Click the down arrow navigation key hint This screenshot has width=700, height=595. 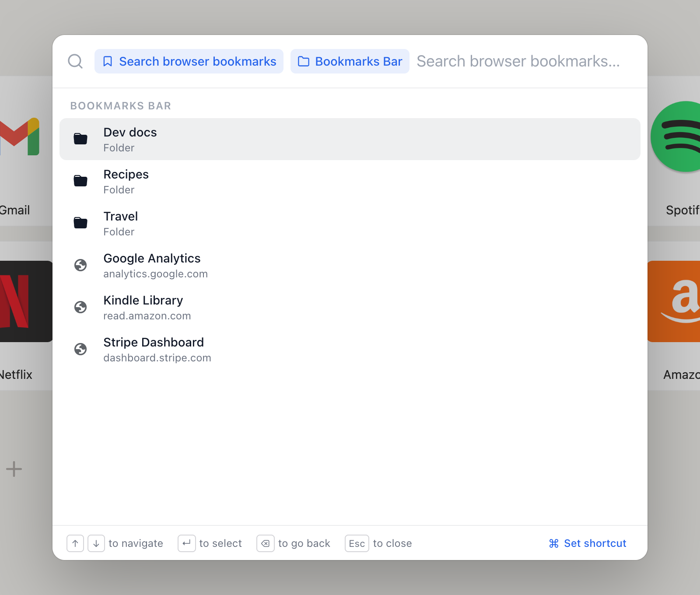96,543
